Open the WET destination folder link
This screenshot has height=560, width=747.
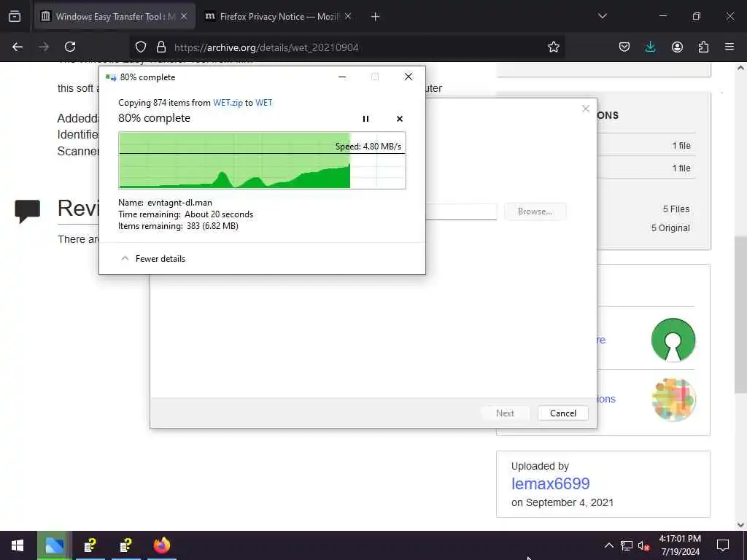click(264, 102)
